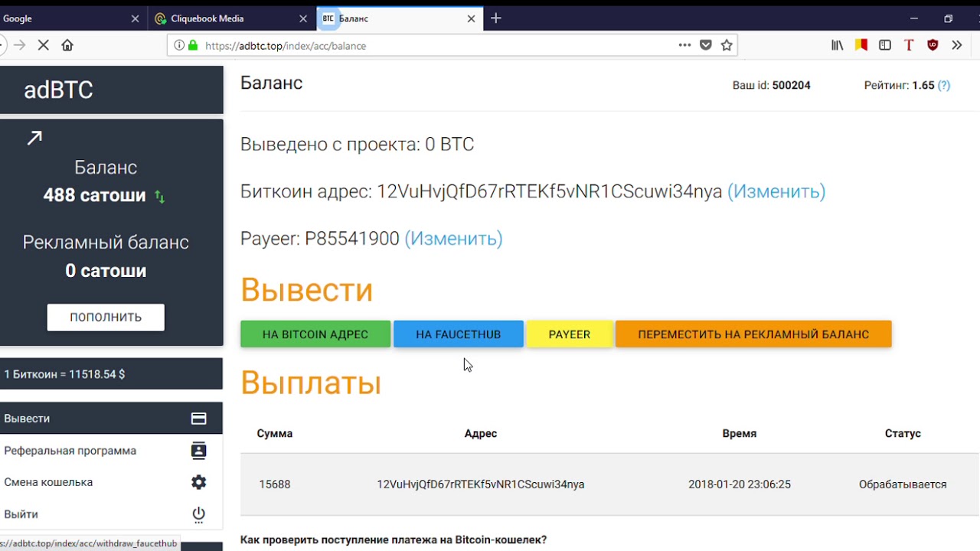Click the Обрабатывается status cell

[x=903, y=484]
